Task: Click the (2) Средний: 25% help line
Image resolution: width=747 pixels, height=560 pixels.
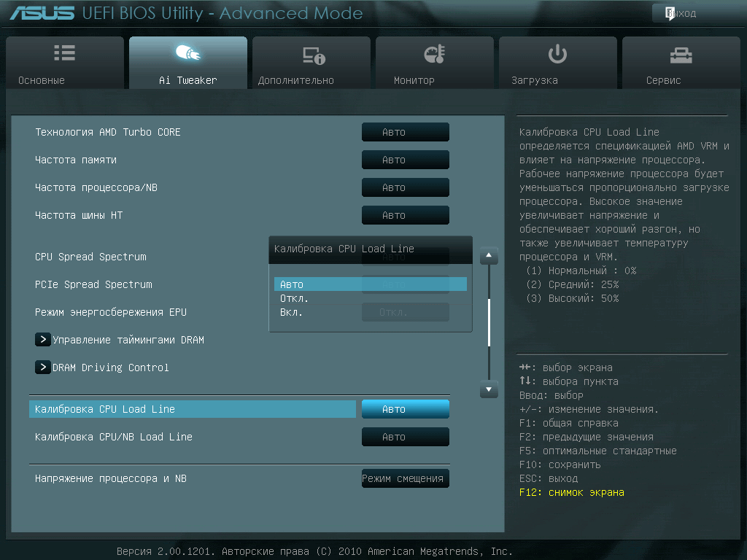Action: (572, 285)
